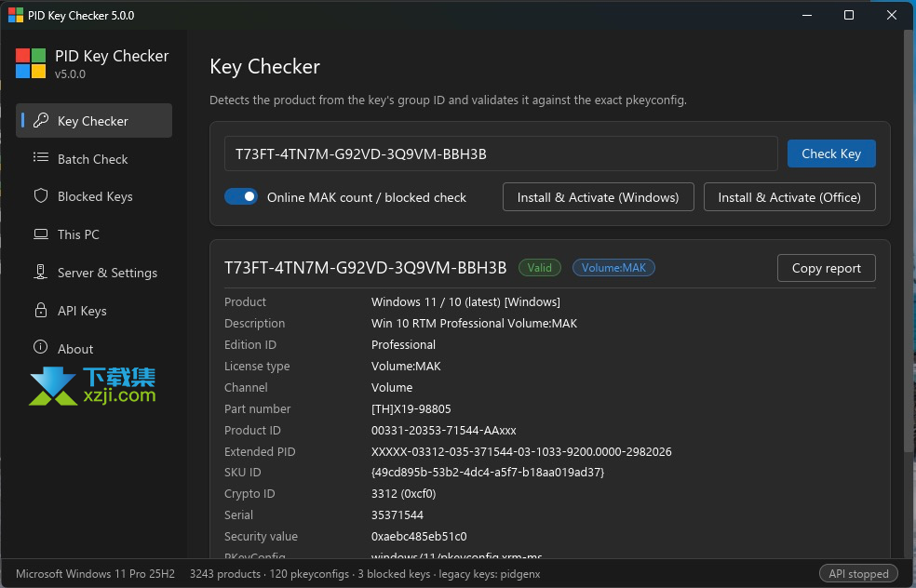
Task: Click the SKU ID GUID value
Action: pos(488,473)
